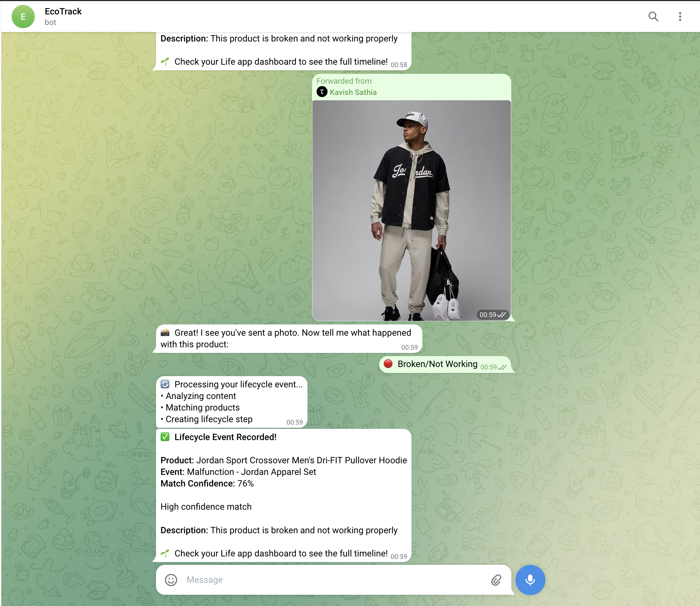Select the Broken/Not Working sent message

coord(437,364)
